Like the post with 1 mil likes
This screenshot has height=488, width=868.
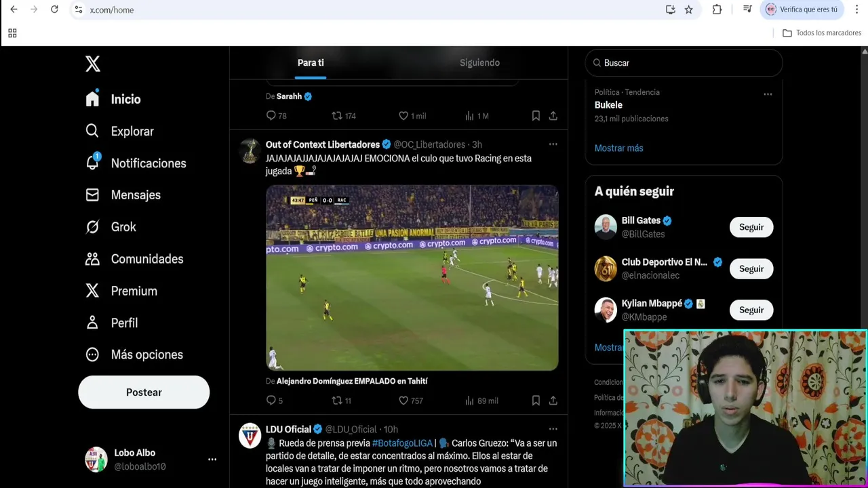pos(412,116)
